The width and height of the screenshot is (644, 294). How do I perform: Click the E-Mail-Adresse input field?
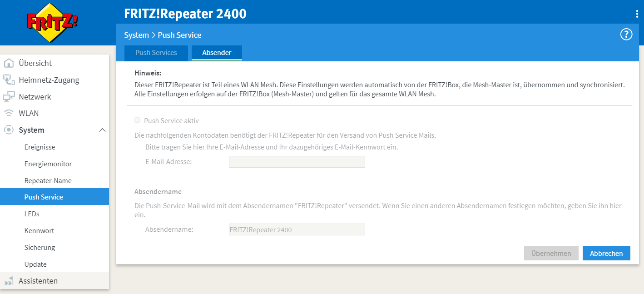[x=297, y=162]
